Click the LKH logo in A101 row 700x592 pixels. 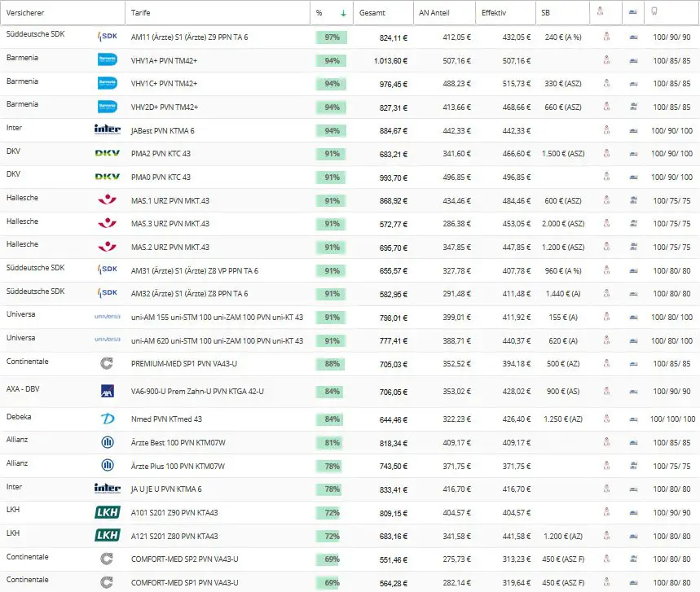[107, 512]
